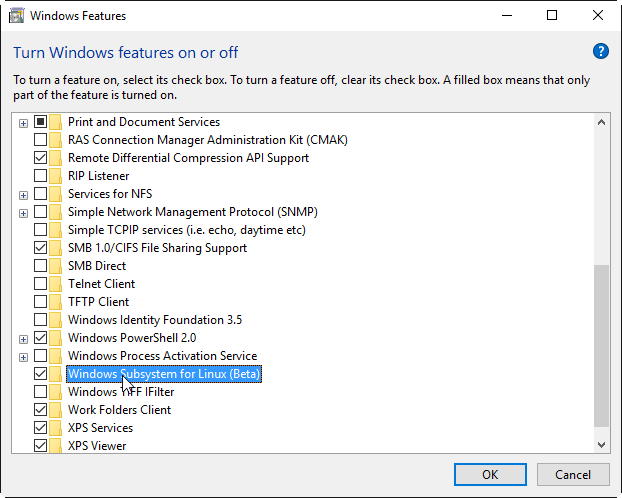Select folder icon beside XPS Viewer

click(x=56, y=446)
